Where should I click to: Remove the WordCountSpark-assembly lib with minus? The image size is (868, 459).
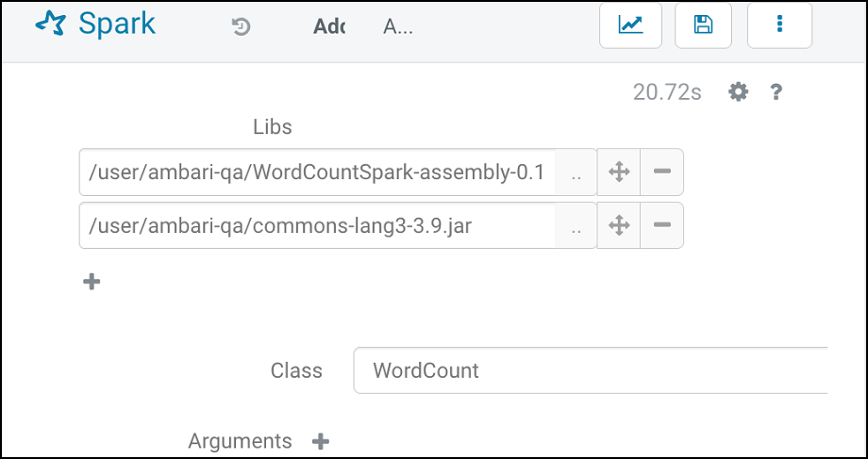point(661,172)
